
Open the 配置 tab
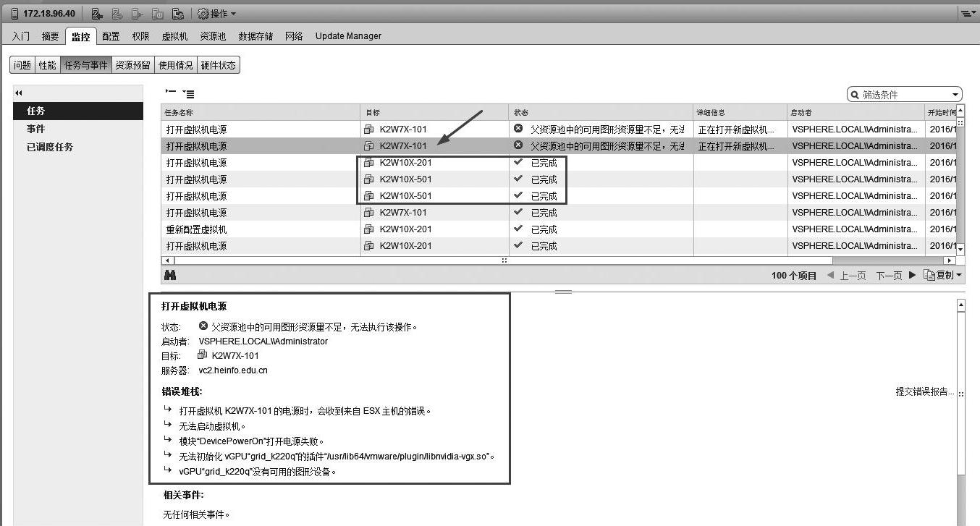point(111,36)
